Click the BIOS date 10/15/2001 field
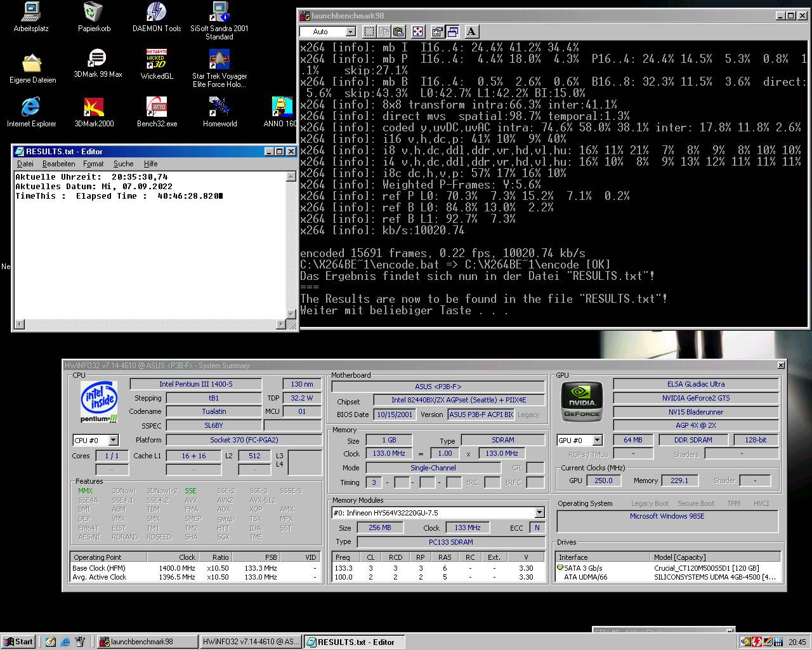The height and width of the screenshot is (650, 812). [x=395, y=415]
